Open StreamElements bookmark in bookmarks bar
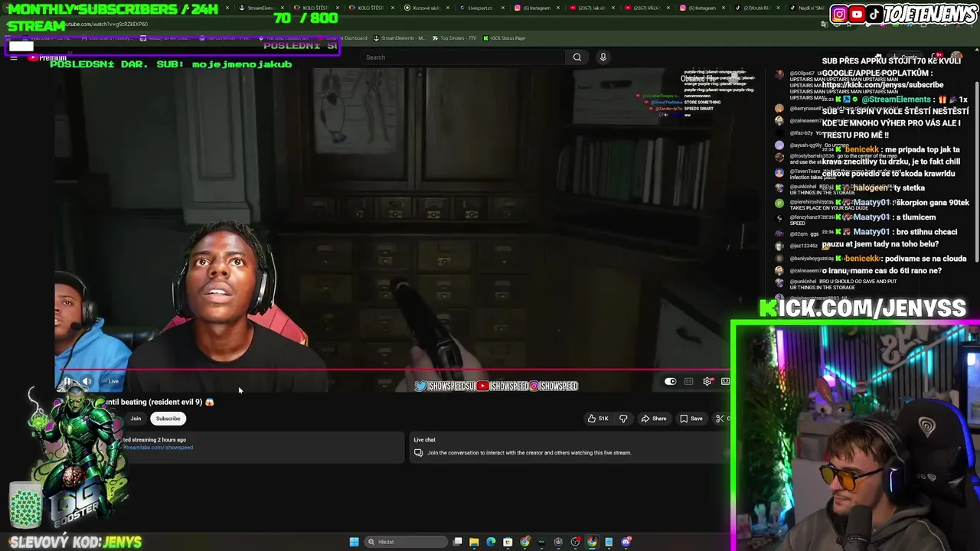Viewport: 980px width, 551px height. click(x=399, y=38)
